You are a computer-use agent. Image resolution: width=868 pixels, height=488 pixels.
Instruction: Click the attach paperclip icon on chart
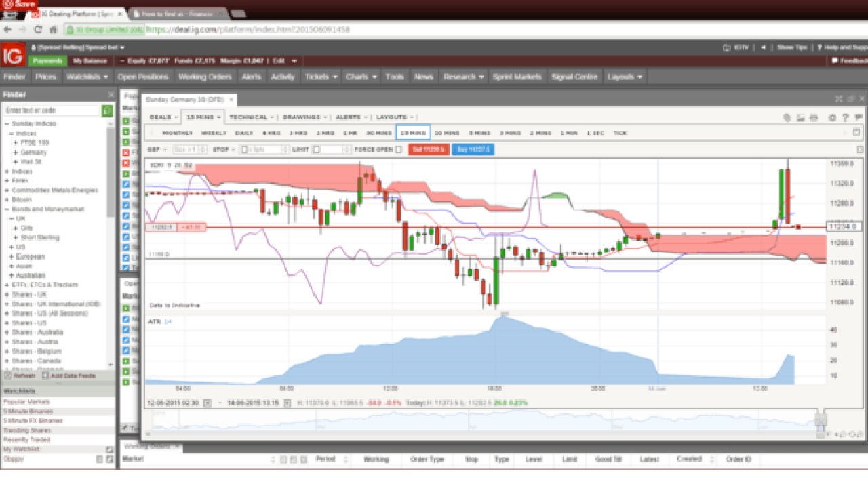click(x=787, y=117)
